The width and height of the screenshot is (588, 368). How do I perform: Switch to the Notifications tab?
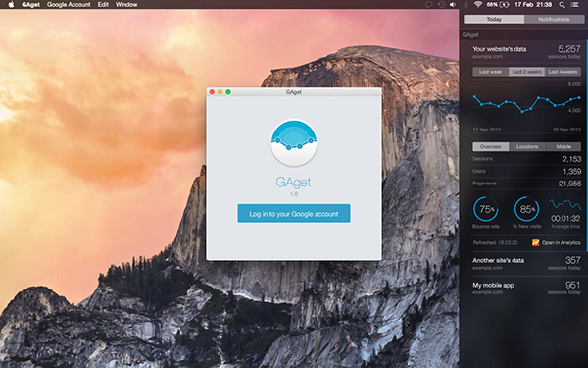tap(554, 19)
